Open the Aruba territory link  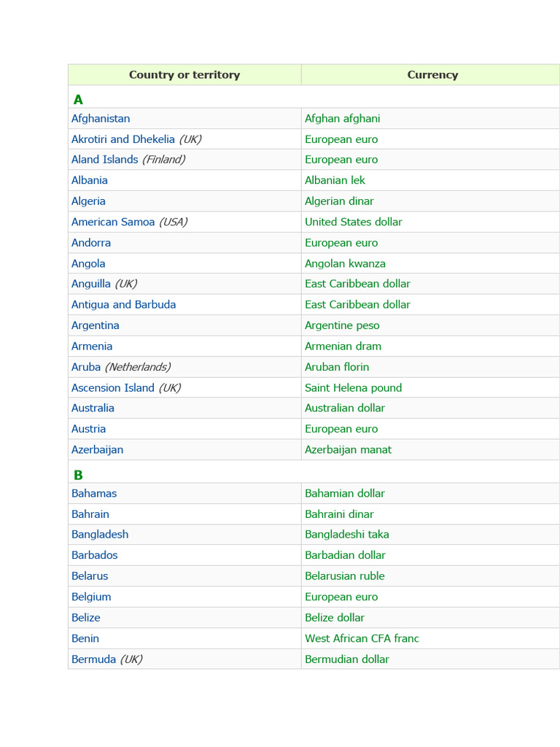(86, 368)
